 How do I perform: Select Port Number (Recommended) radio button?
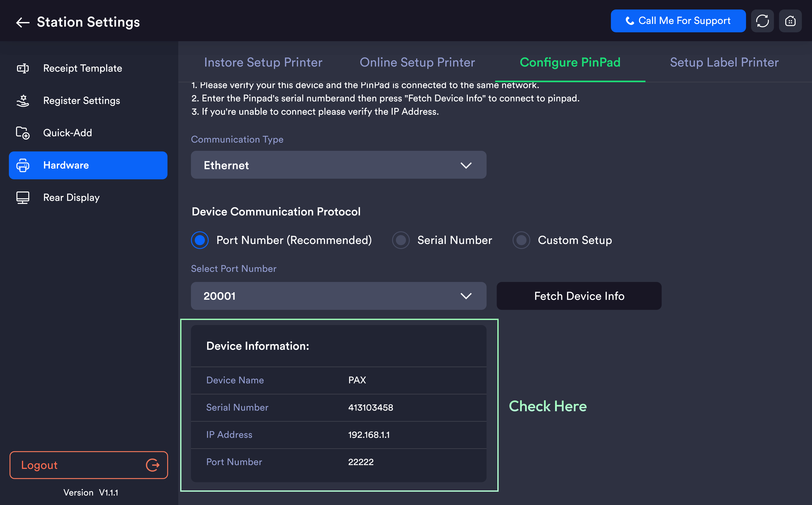point(200,240)
